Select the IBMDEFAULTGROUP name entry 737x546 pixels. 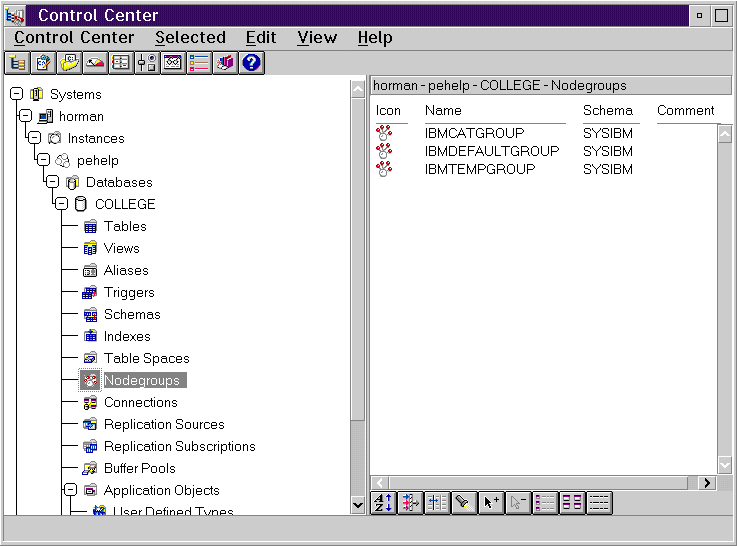(x=492, y=151)
